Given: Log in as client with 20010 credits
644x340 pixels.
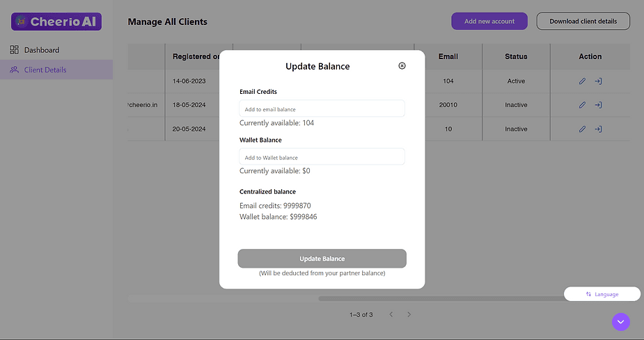Looking at the screenshot, I should pyautogui.click(x=599, y=105).
